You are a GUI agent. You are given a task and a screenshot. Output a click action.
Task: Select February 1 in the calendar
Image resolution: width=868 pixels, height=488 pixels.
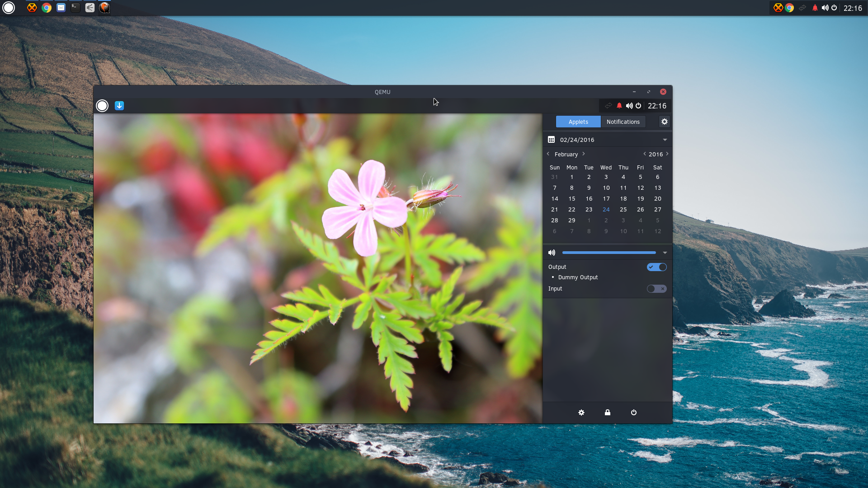coord(572,177)
